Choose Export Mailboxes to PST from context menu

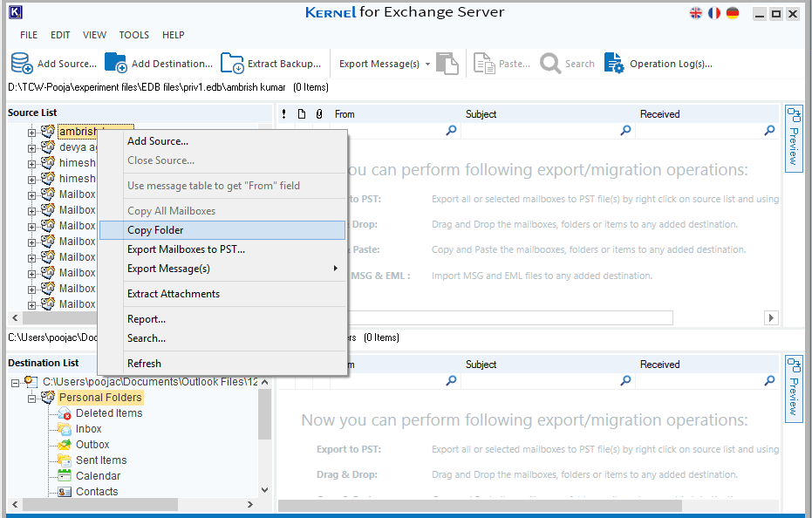coord(222,249)
